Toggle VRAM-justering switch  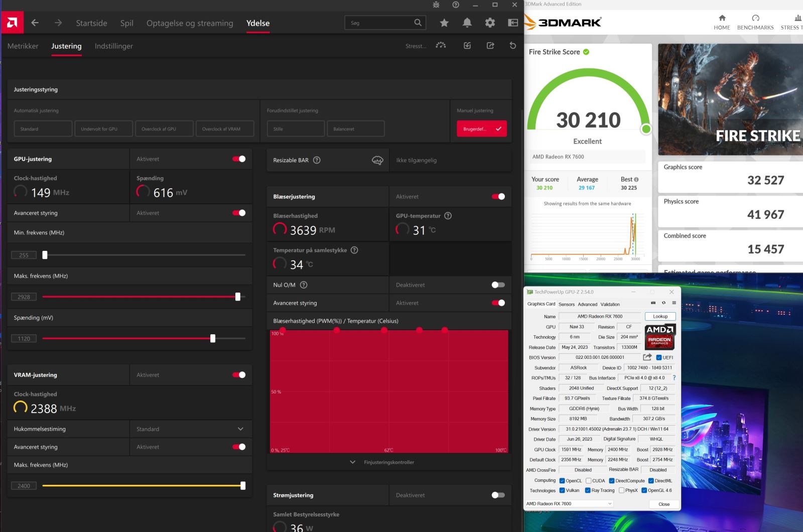coord(239,375)
